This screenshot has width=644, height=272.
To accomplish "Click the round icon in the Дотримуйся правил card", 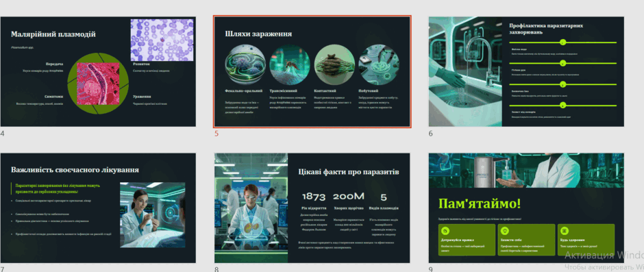I will pos(445,230).
